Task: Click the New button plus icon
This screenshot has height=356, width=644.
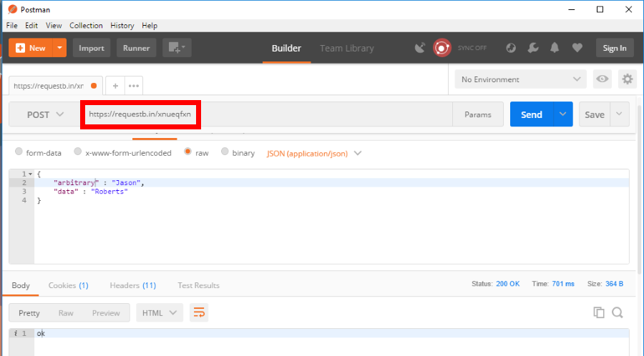Action: [20, 48]
